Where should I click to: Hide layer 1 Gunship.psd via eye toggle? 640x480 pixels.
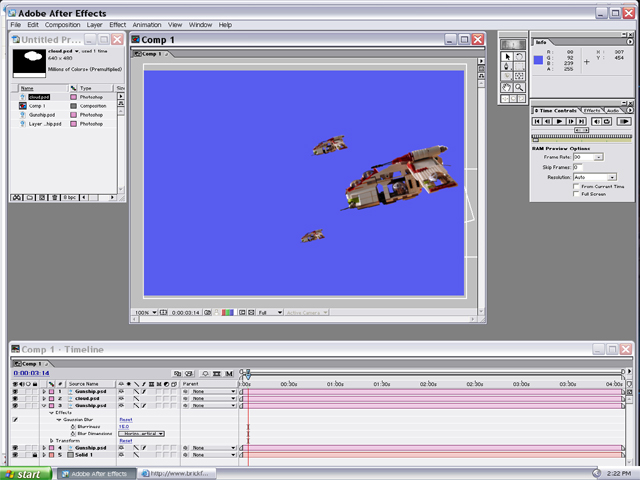(x=17, y=391)
